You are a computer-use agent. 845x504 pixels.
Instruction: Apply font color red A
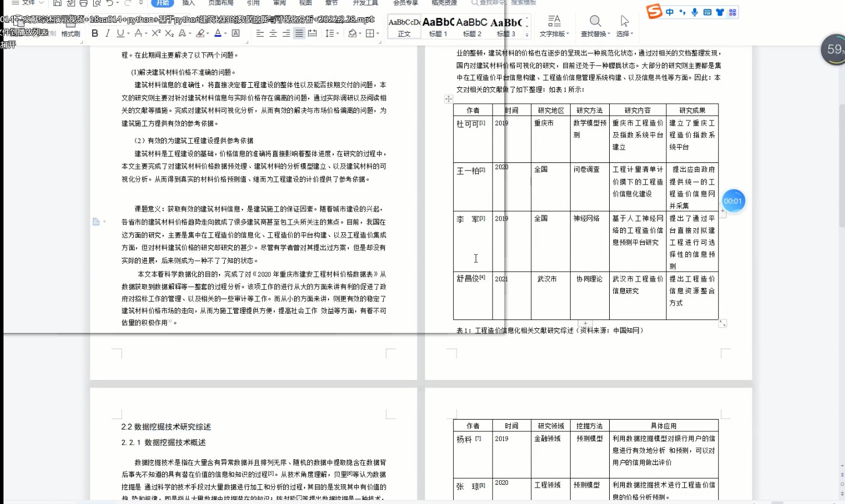(x=218, y=33)
